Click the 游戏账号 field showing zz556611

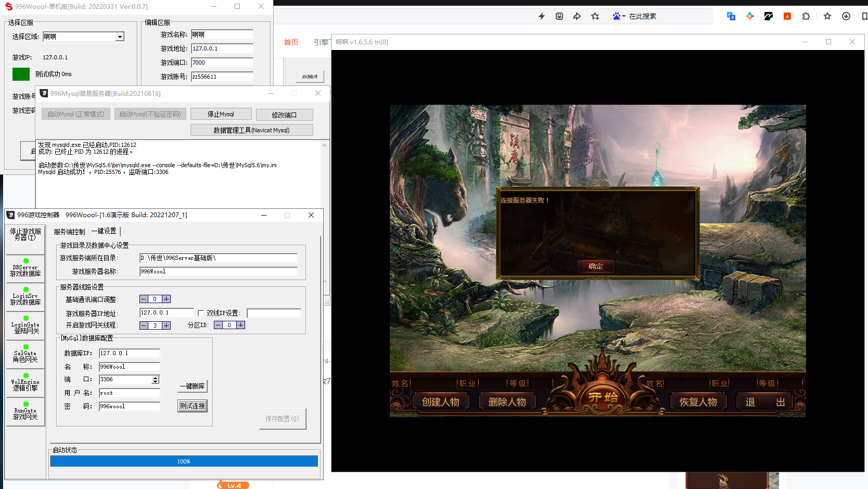(222, 77)
